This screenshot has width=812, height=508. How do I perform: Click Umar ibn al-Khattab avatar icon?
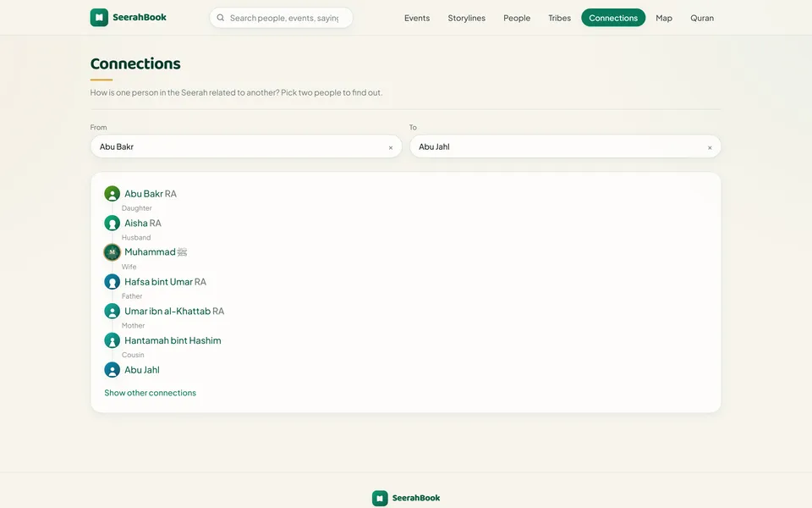112,311
